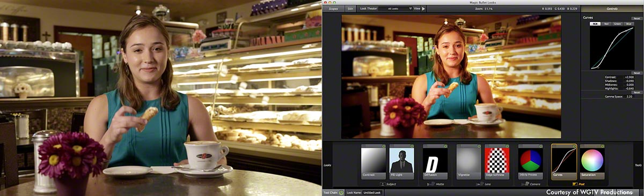Screen dimensions: 644x196
Task: Select the Diffusion tool card
Action: pyautogui.click(x=435, y=162)
